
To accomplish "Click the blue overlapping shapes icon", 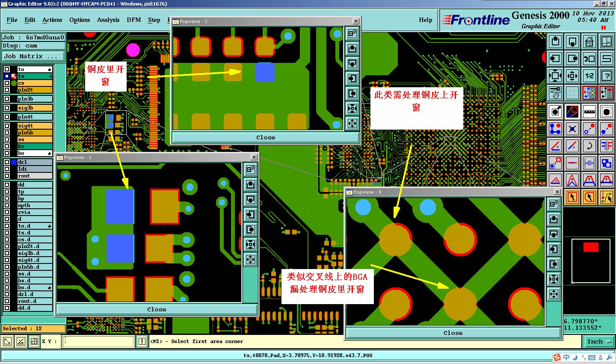I will pyautogui.click(x=607, y=163).
